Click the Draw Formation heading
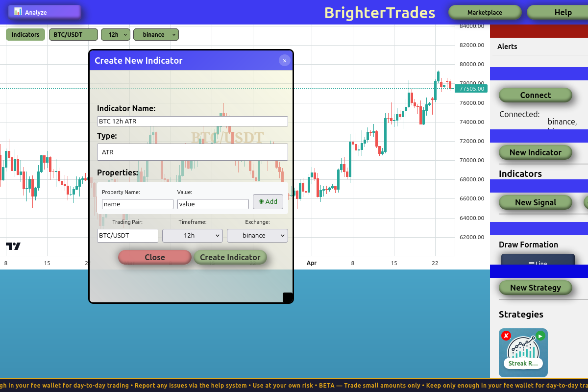Screen dimensions: 588x392 528,245
